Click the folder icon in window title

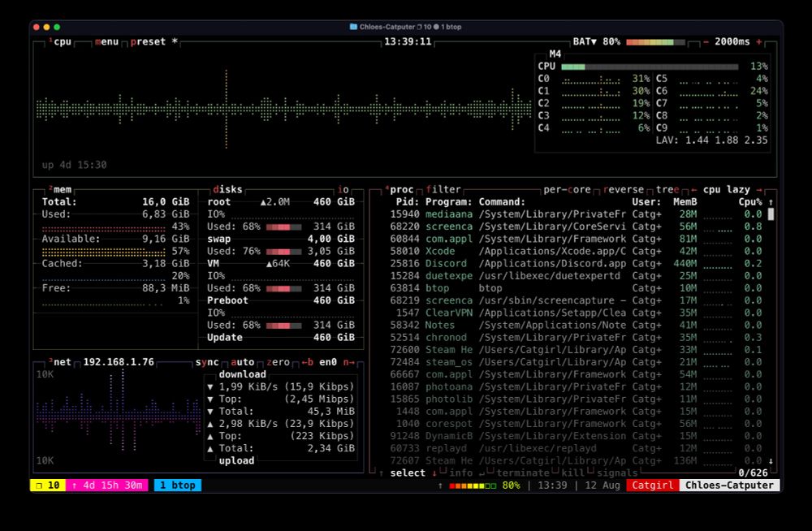click(x=353, y=27)
